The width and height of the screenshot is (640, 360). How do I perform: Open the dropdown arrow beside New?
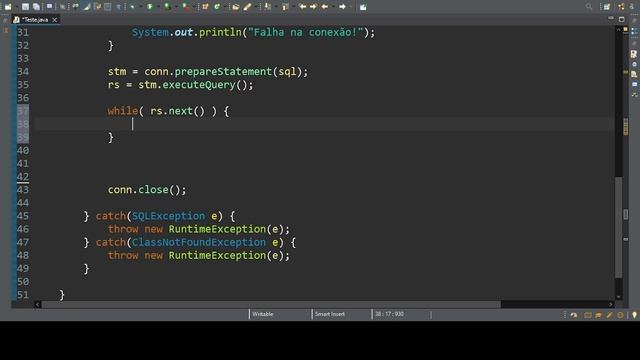click(x=16, y=7)
